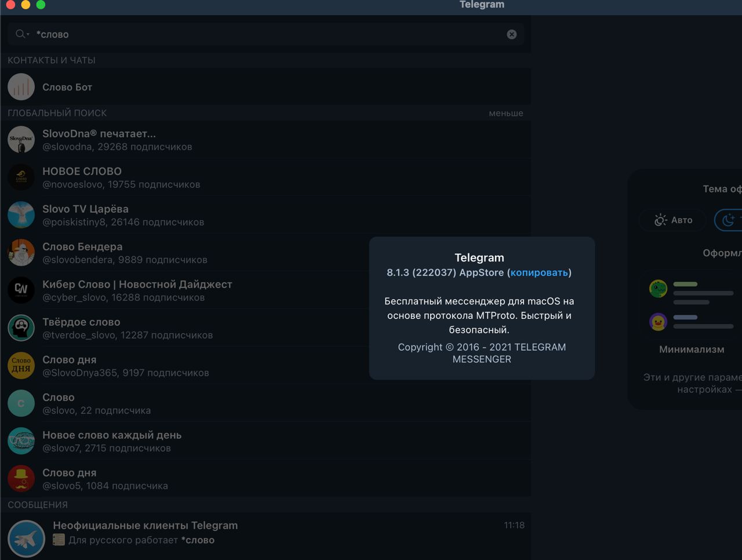Select @poiskistiny8, 26146 подписчиков line
742x560 pixels.
[123, 222]
